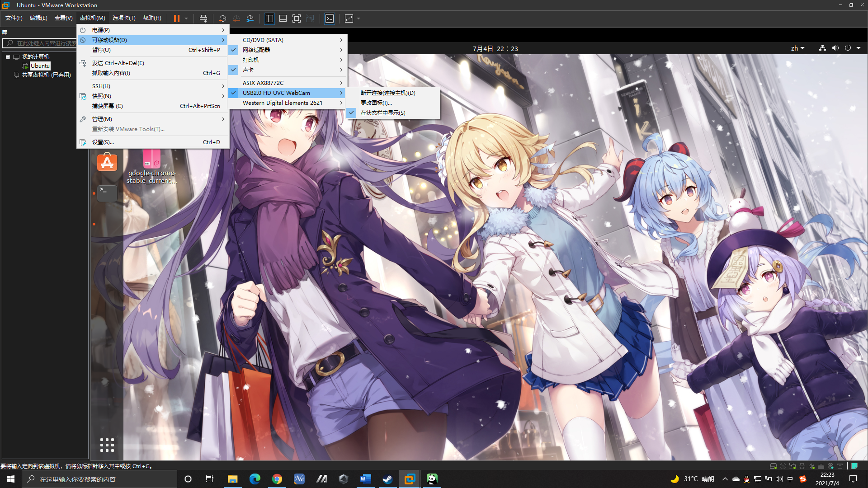Select 共享虚拟机 (已弃用) tree item
This screenshot has width=868, height=488.
coord(46,75)
